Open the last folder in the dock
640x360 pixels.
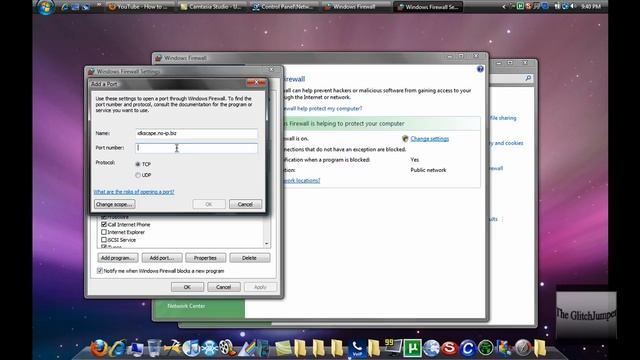point(540,348)
